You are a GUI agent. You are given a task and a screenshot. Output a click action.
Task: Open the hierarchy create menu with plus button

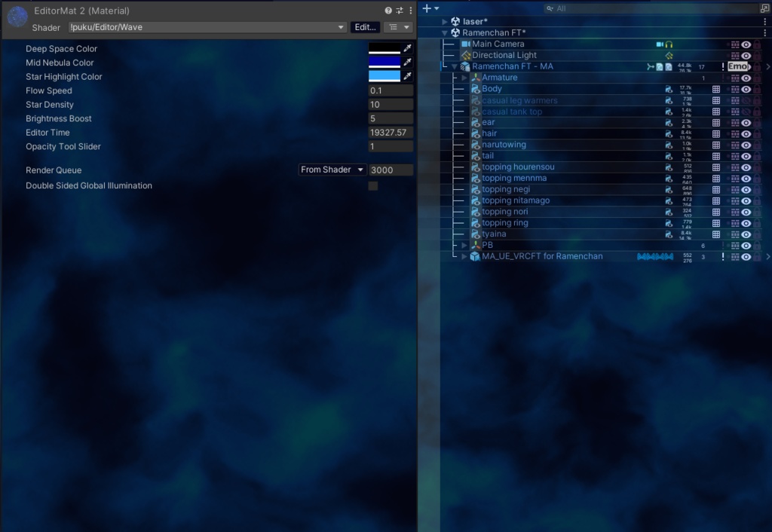(425, 8)
